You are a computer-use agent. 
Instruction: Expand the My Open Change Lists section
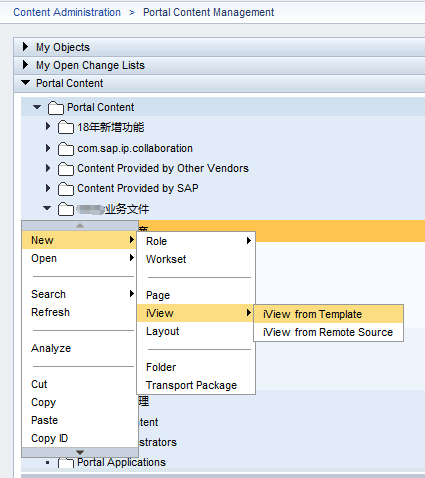pyautogui.click(x=25, y=65)
